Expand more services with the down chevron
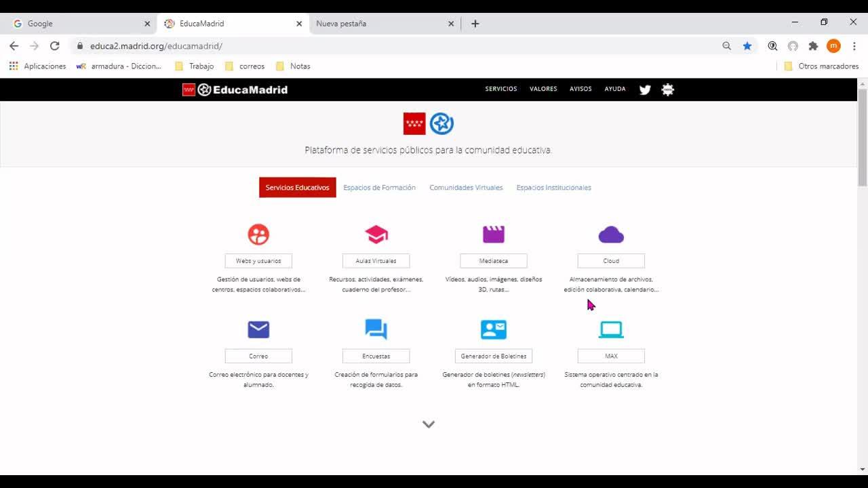The image size is (868, 488). pyautogui.click(x=429, y=424)
